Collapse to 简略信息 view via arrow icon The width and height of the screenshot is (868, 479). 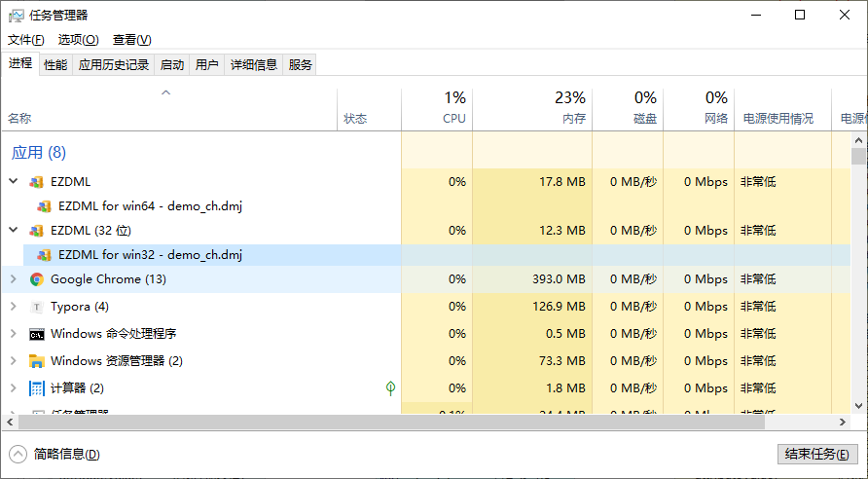coord(18,455)
